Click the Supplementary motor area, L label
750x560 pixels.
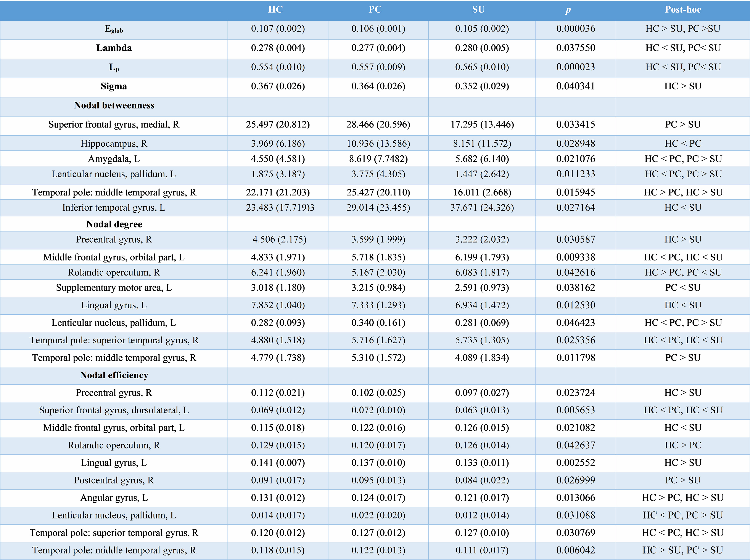(114, 288)
